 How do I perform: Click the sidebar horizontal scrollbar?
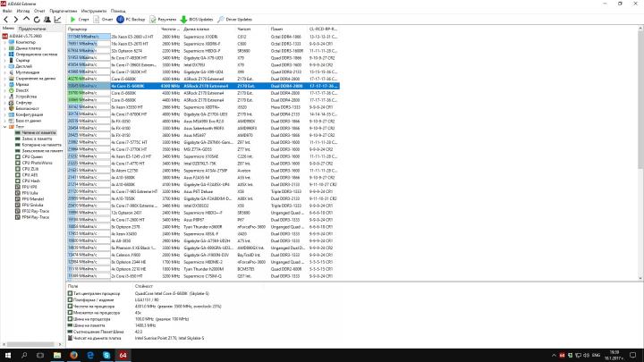point(31,344)
